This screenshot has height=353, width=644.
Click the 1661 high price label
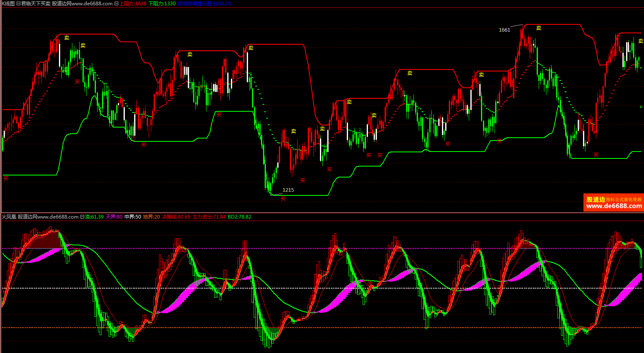(x=504, y=30)
